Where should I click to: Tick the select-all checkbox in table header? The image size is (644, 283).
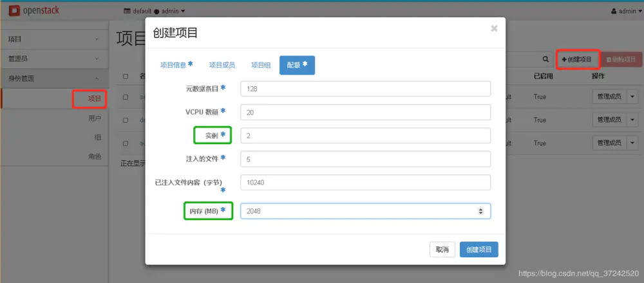point(126,77)
